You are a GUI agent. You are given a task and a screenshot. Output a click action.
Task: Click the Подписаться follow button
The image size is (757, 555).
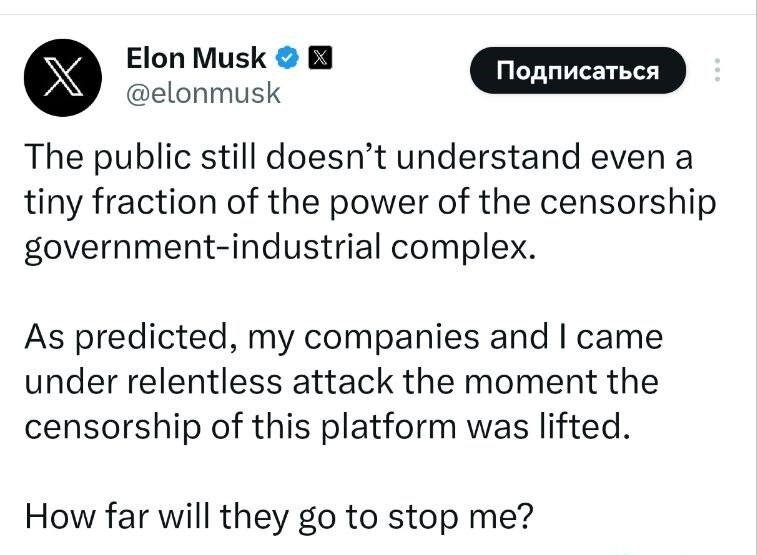pos(578,70)
